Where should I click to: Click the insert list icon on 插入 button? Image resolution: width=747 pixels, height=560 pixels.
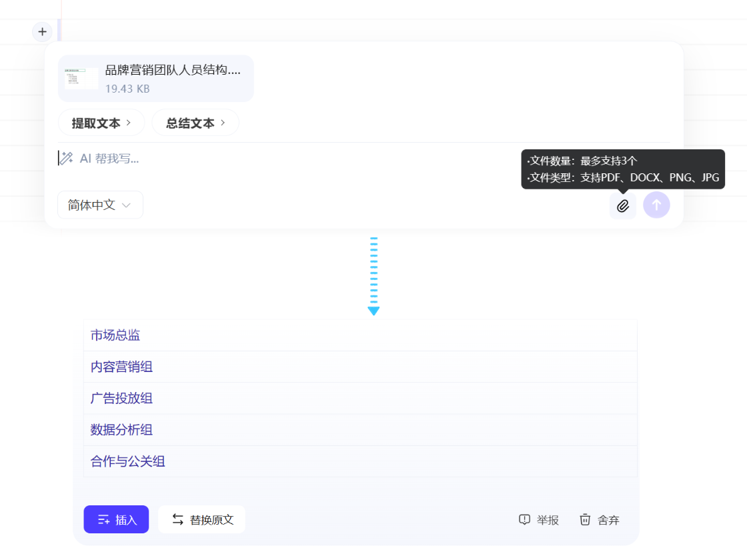point(102,519)
